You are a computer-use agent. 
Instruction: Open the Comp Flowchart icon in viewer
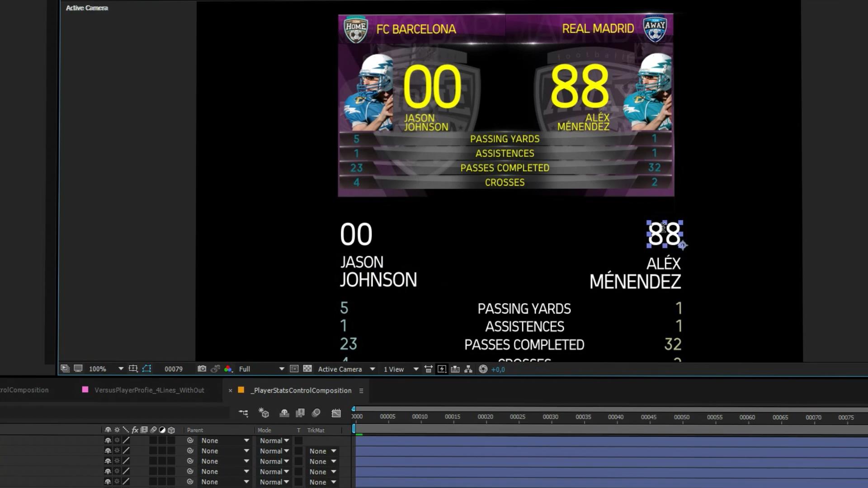click(468, 369)
